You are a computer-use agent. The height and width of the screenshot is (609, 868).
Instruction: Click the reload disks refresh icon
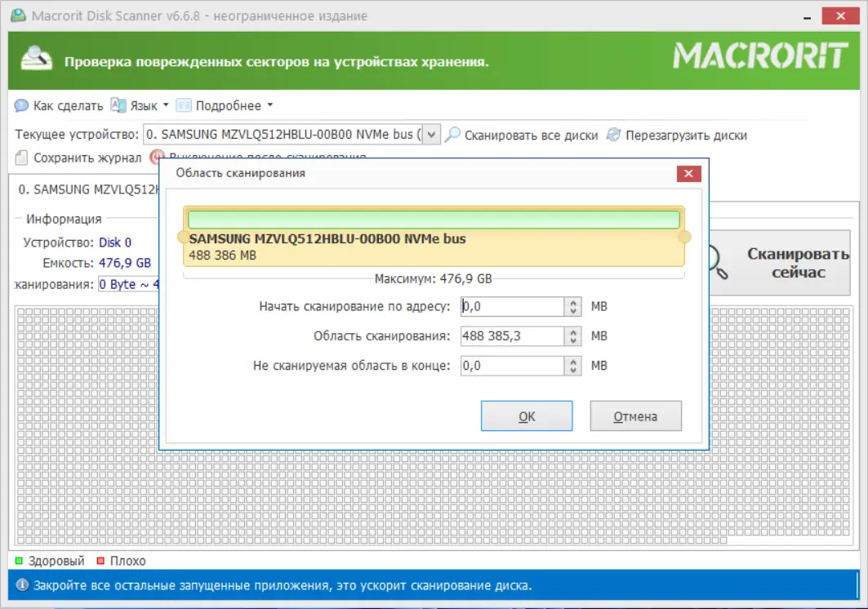(613, 135)
